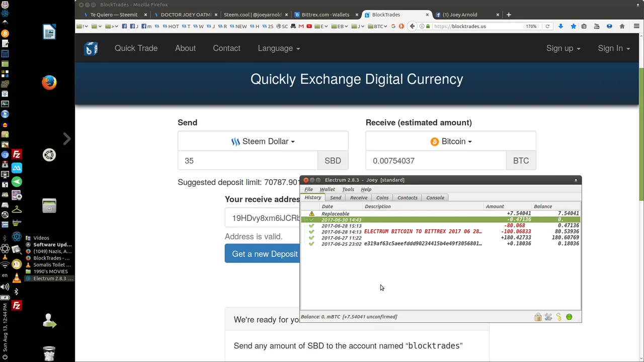The height and width of the screenshot is (362, 644).
Task: Select Electrum History tab
Action: coord(313,198)
